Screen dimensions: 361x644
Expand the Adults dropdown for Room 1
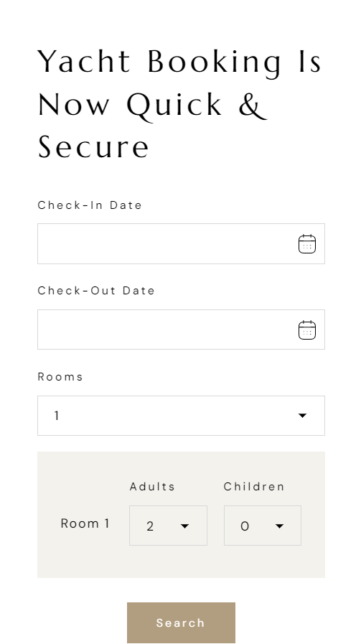168,526
